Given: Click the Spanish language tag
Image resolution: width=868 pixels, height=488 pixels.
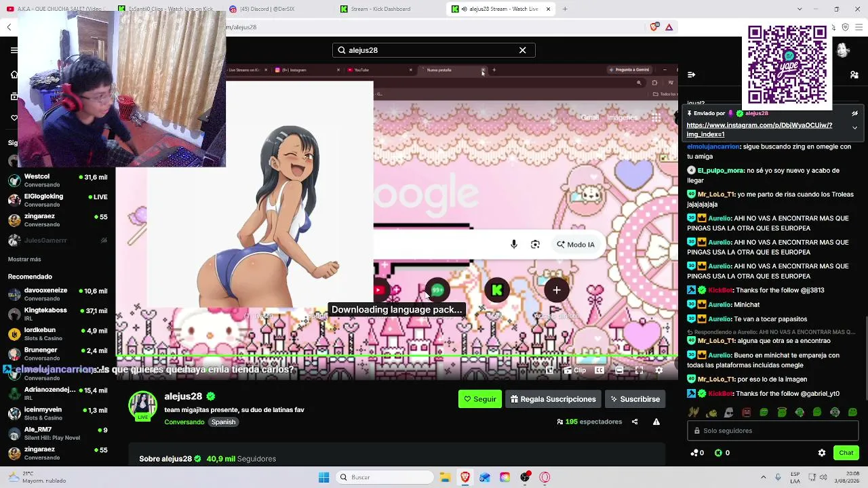Looking at the screenshot, I should point(223,422).
